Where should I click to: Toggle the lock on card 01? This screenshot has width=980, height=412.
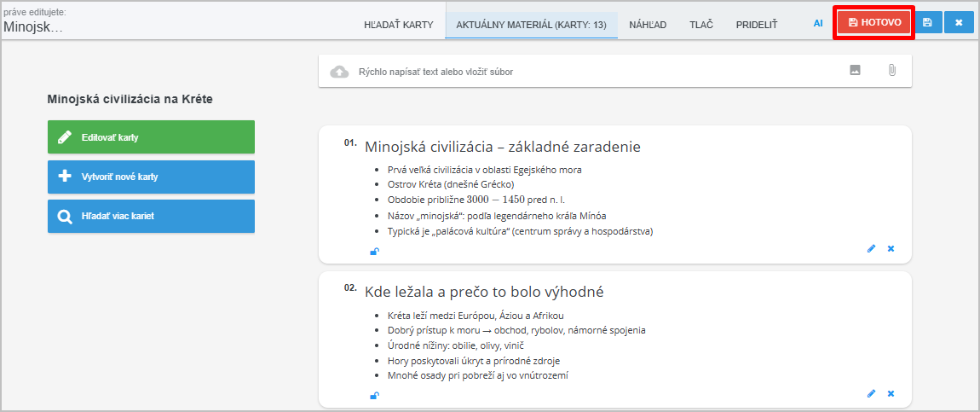[x=374, y=251]
